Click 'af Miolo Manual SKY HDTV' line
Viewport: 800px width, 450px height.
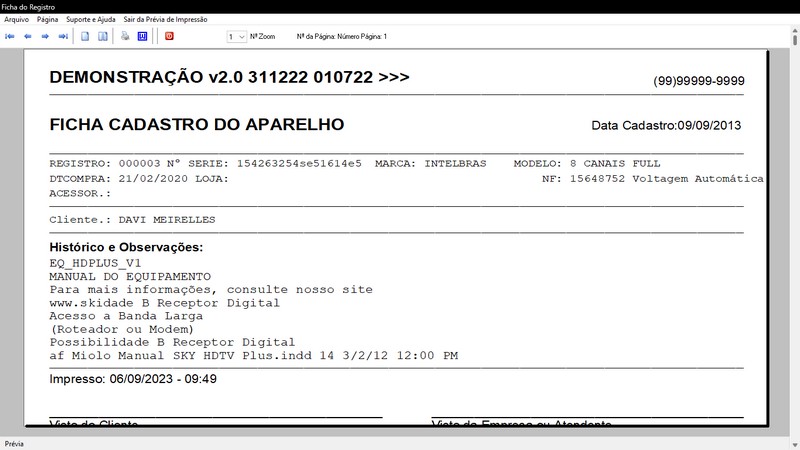pyautogui.click(x=254, y=356)
